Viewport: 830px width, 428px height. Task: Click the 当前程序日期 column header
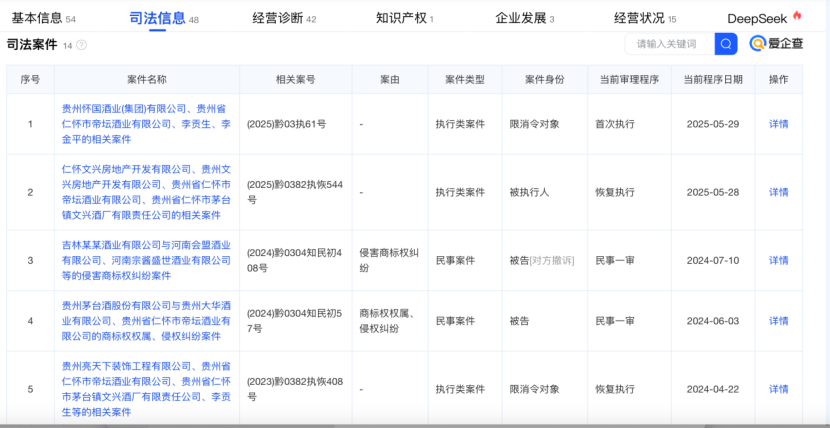(x=713, y=80)
